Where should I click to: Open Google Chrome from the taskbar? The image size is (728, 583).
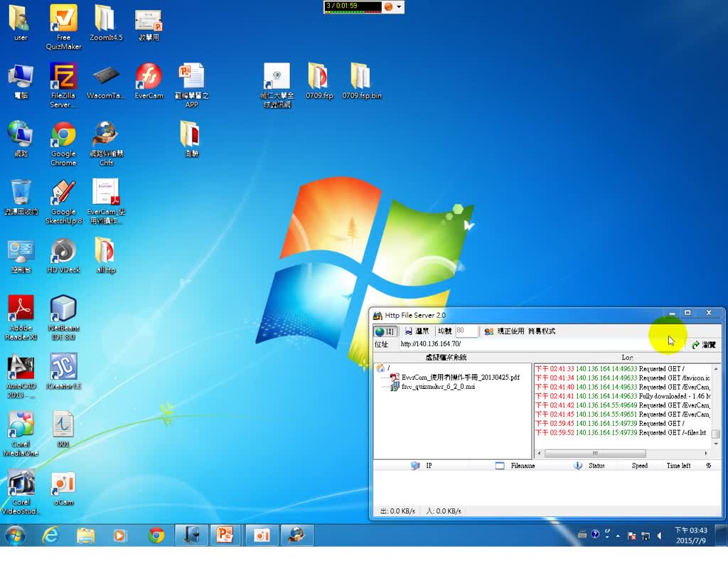click(156, 535)
